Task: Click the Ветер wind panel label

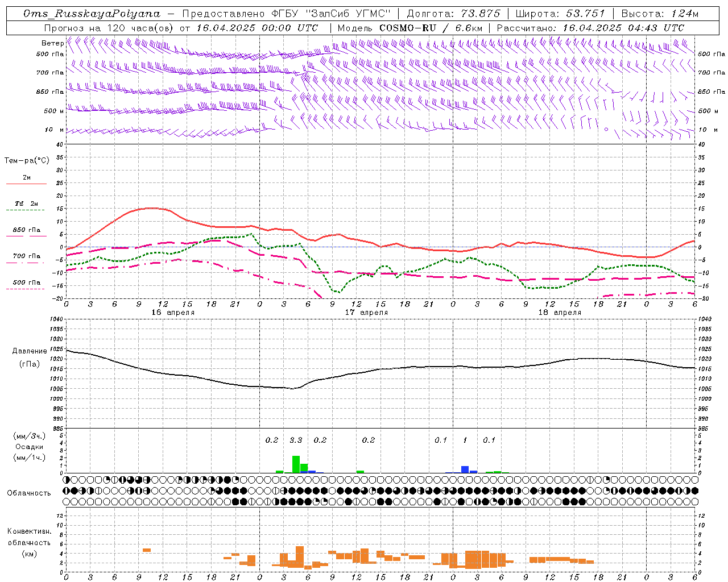Action: point(52,43)
